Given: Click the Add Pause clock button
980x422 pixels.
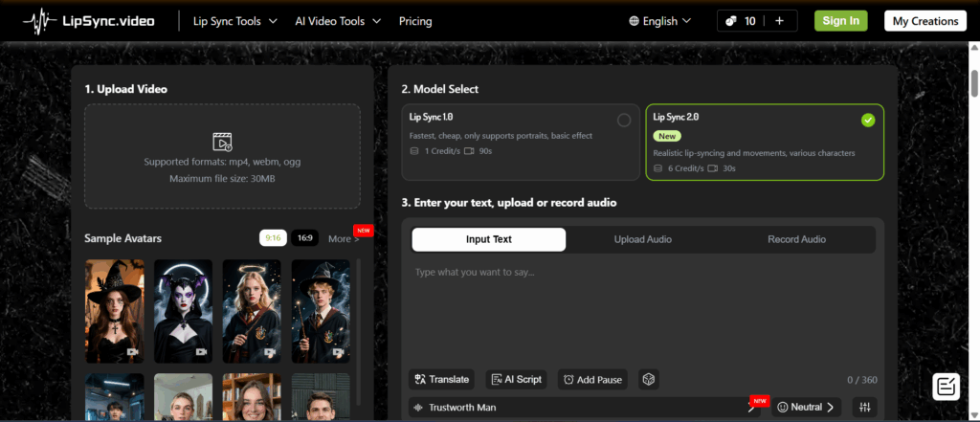Looking at the screenshot, I should point(592,380).
